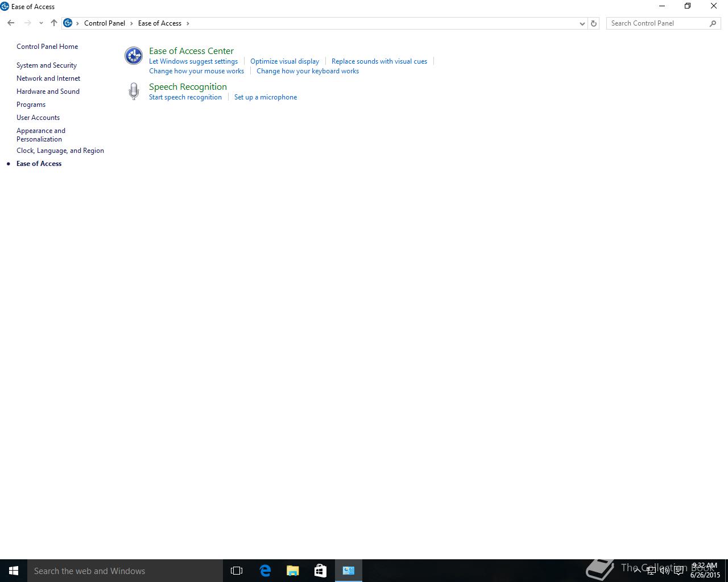Click the volume speaker tray icon
Screen dimensions: 728x582
664,571
